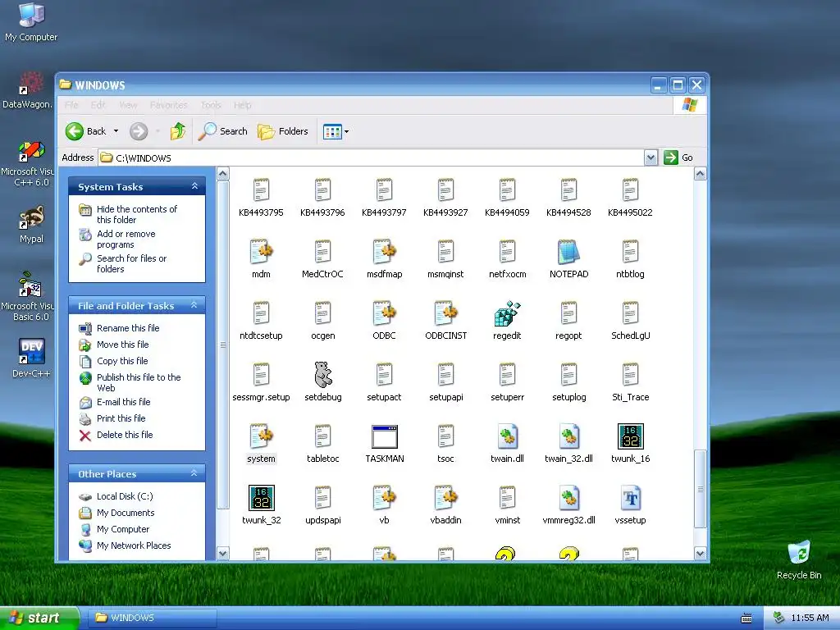This screenshot has height=630, width=840.
Task: Click file list scrollbar down arrow
Action: pyautogui.click(x=700, y=554)
